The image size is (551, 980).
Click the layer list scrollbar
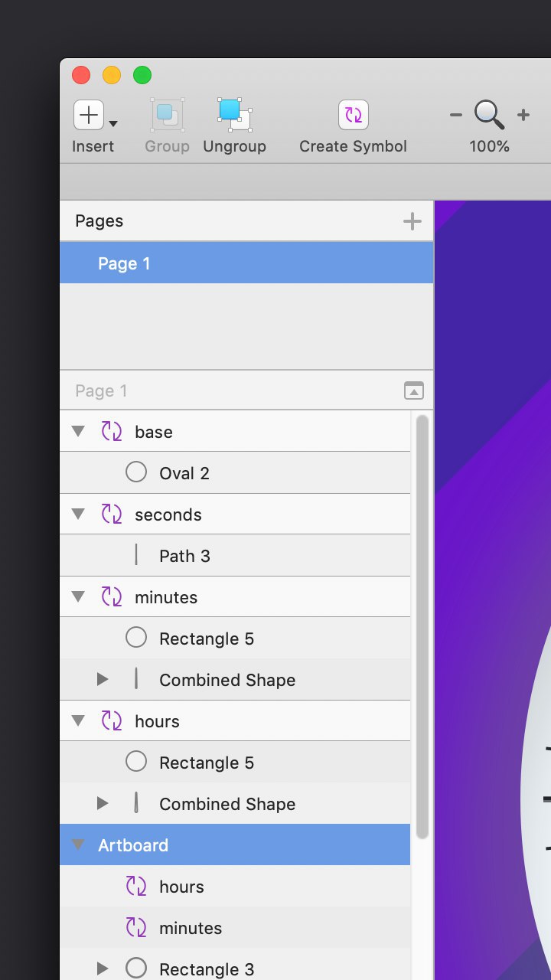tap(422, 628)
